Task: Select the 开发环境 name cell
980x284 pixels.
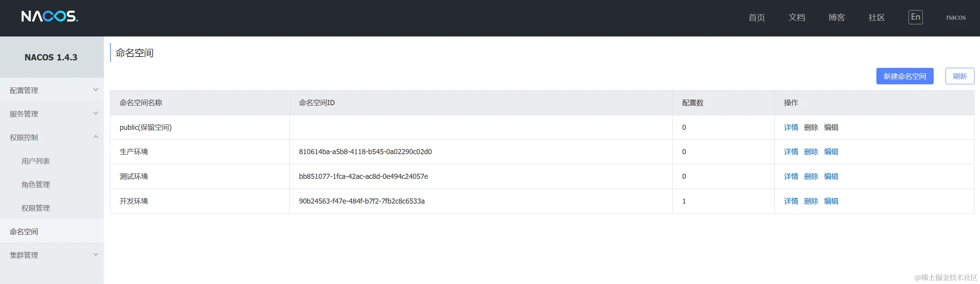Action: click(200, 201)
